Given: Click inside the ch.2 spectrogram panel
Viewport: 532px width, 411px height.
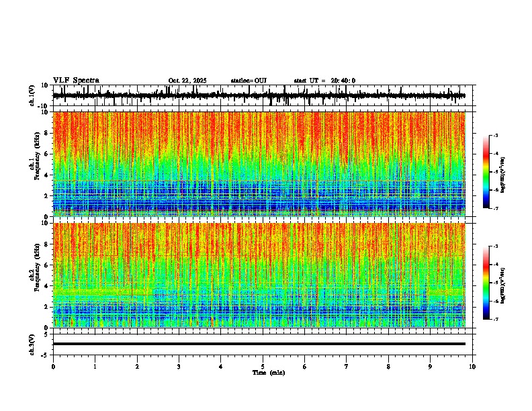Looking at the screenshot, I should coord(259,275).
